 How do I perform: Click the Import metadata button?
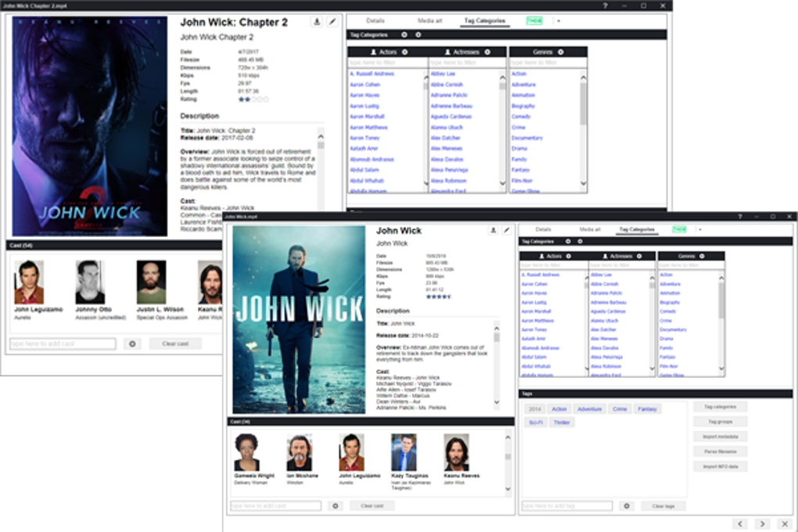(x=720, y=437)
